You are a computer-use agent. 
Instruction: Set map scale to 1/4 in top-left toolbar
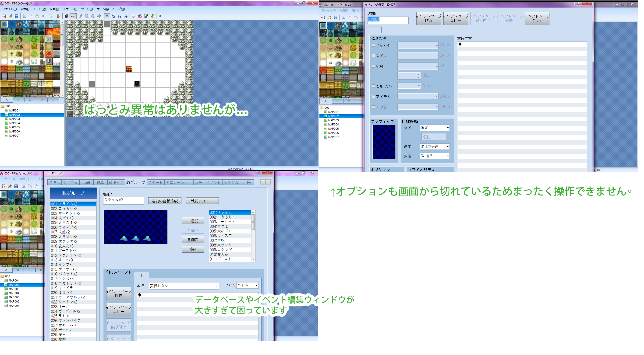point(120,16)
